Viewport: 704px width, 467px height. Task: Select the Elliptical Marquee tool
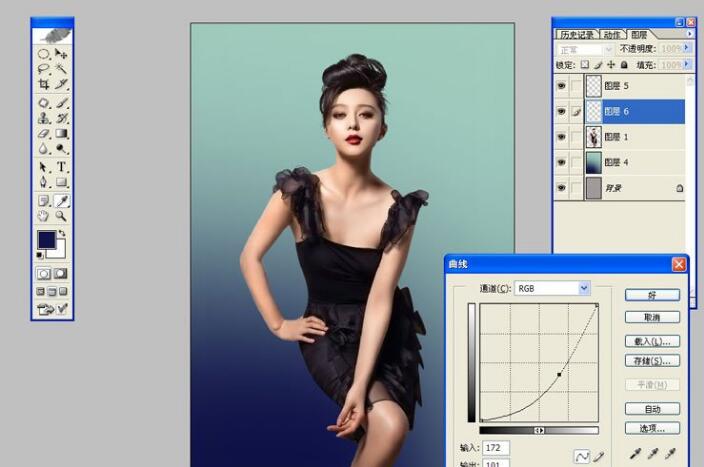[x=43, y=54]
